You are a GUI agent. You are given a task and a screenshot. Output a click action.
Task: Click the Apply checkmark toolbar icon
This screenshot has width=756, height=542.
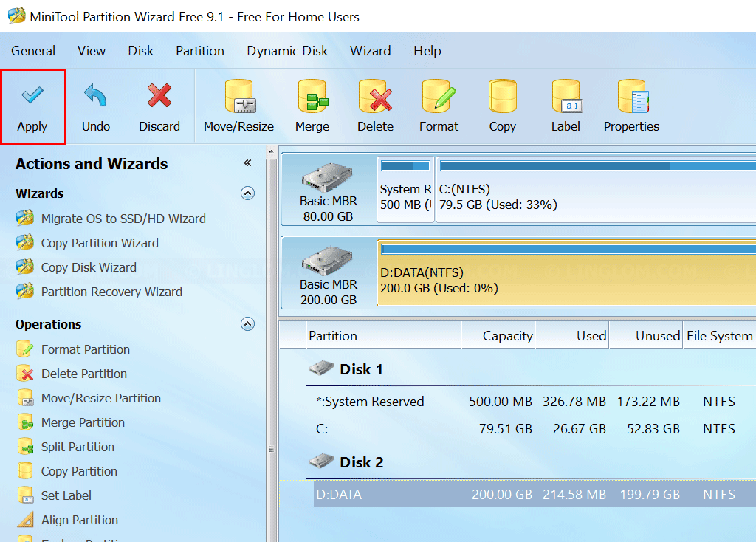point(32,95)
